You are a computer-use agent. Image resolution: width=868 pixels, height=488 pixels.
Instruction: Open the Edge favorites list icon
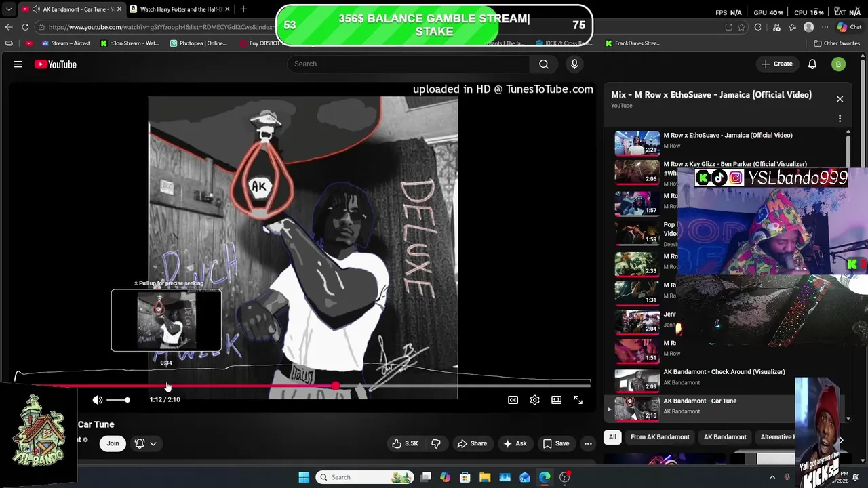point(792,27)
